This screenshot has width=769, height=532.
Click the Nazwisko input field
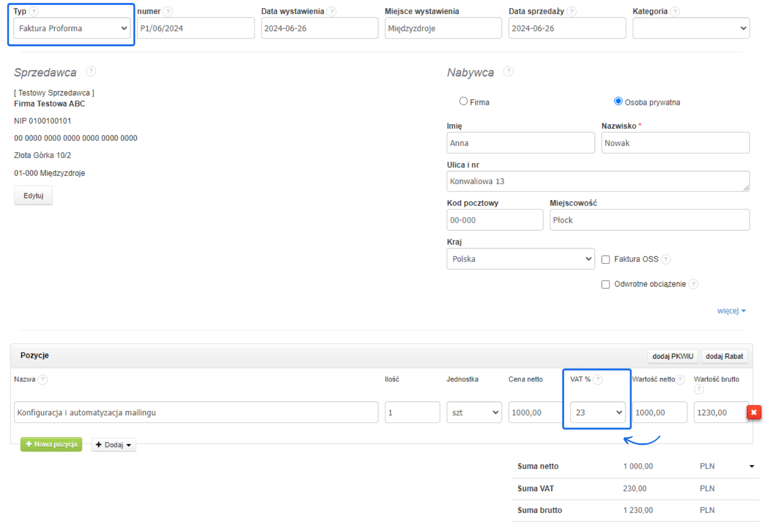tap(675, 143)
